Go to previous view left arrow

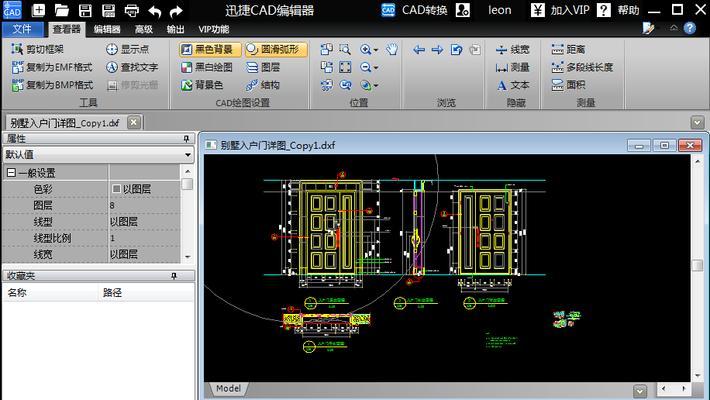click(419, 49)
